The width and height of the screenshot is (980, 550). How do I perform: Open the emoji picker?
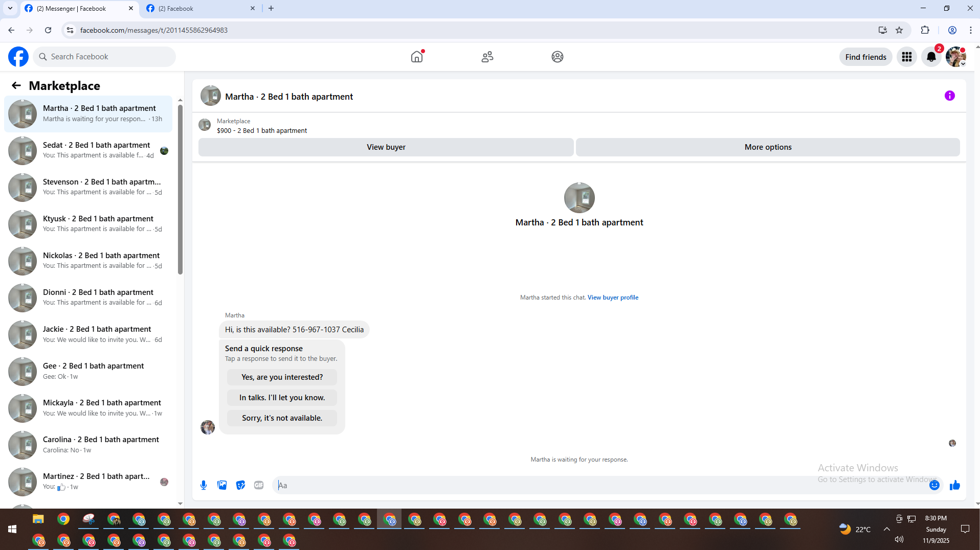[x=934, y=485]
